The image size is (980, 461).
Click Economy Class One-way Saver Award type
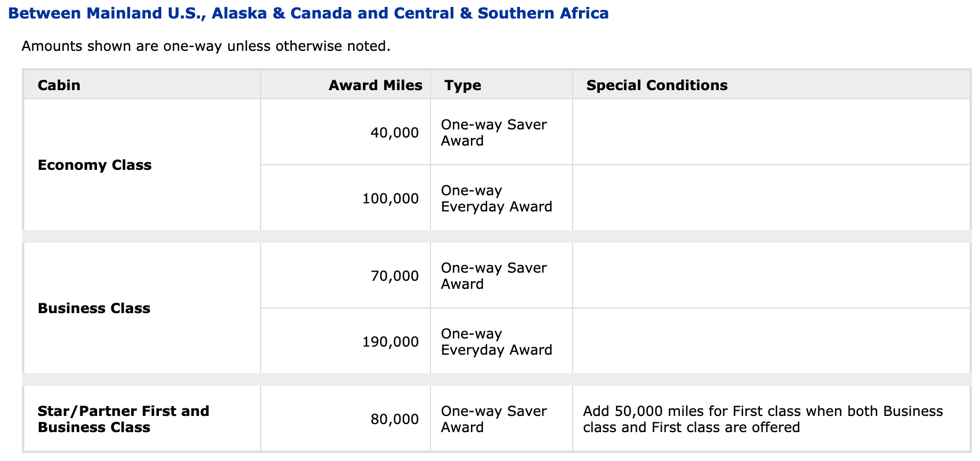pyautogui.click(x=493, y=133)
